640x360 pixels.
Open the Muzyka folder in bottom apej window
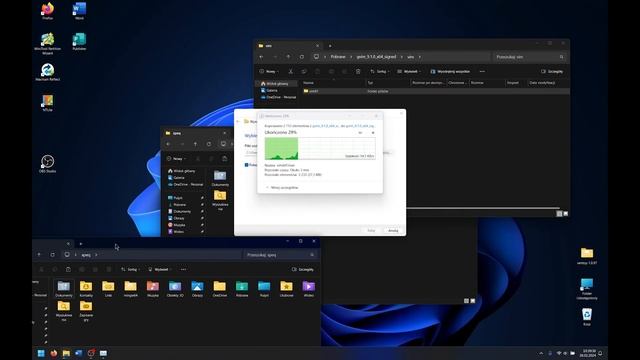[x=153, y=289]
